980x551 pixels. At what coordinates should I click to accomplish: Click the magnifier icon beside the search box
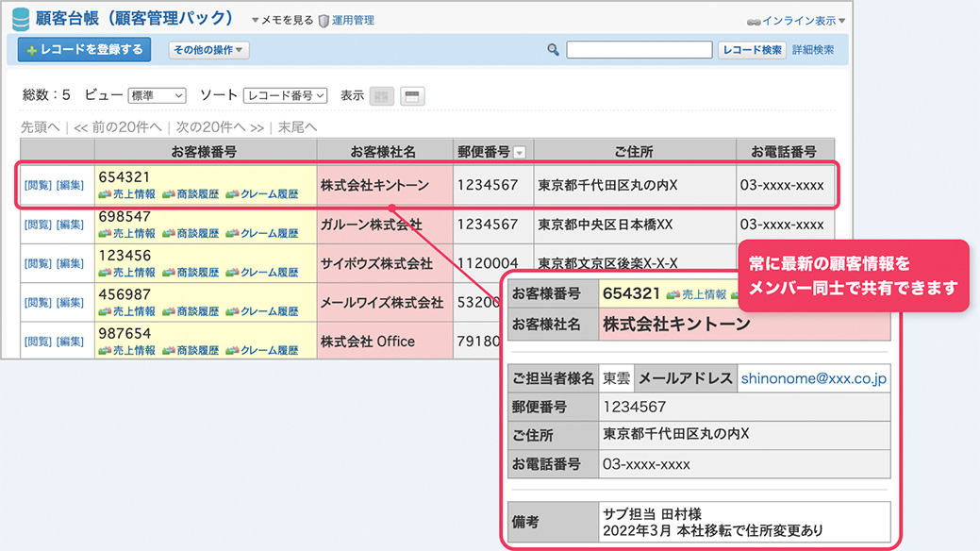[552, 49]
